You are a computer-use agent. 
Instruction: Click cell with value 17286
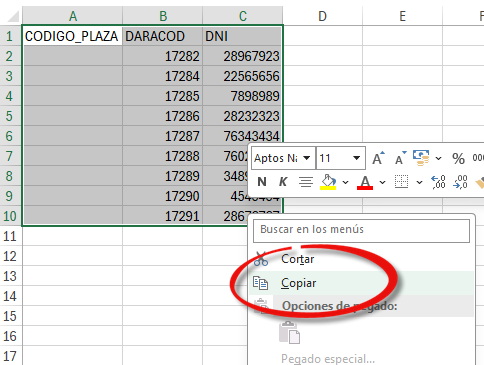pyautogui.click(x=163, y=116)
